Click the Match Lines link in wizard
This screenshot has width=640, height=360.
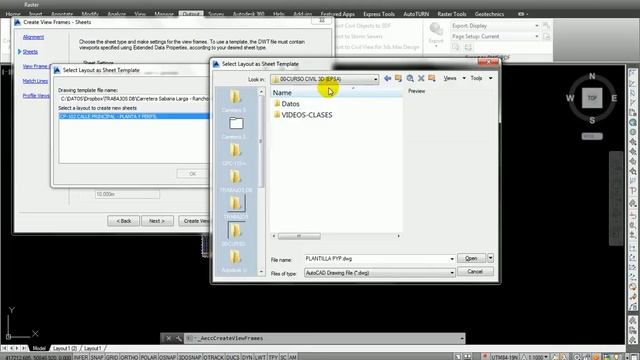35,81
